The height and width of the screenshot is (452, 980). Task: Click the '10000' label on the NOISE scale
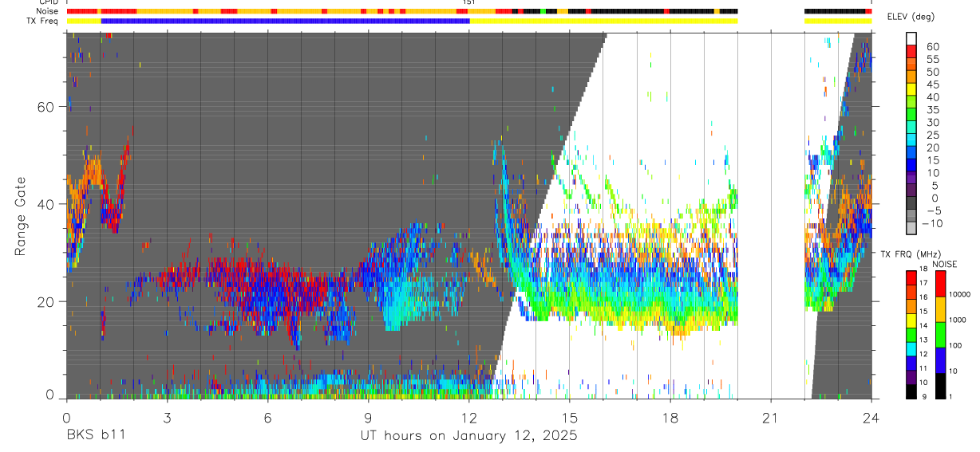click(x=960, y=294)
